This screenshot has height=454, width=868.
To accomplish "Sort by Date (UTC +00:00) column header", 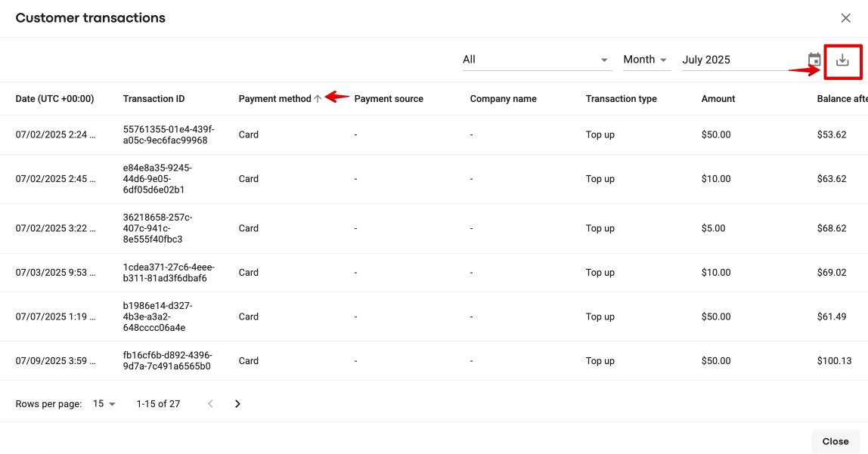I will (x=54, y=99).
